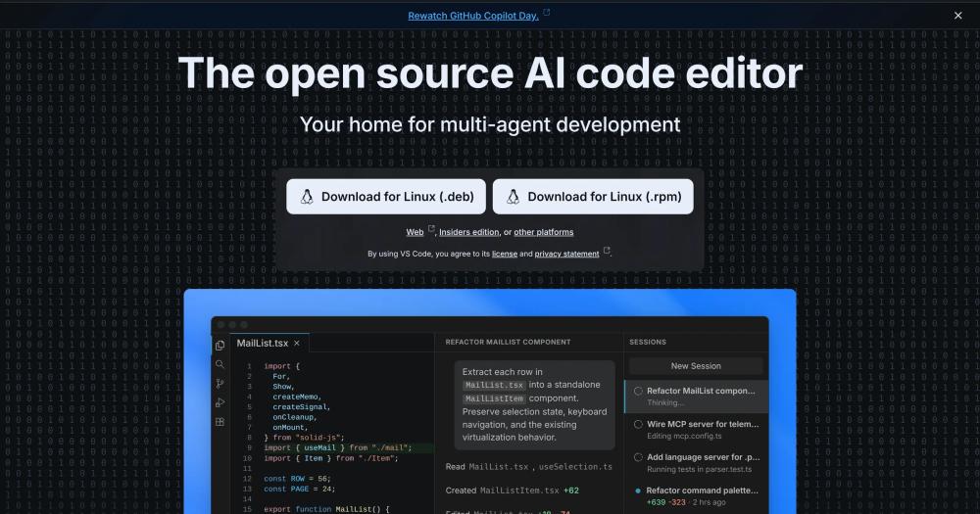
Task: Click the Source Control branch icon
Action: point(220,384)
